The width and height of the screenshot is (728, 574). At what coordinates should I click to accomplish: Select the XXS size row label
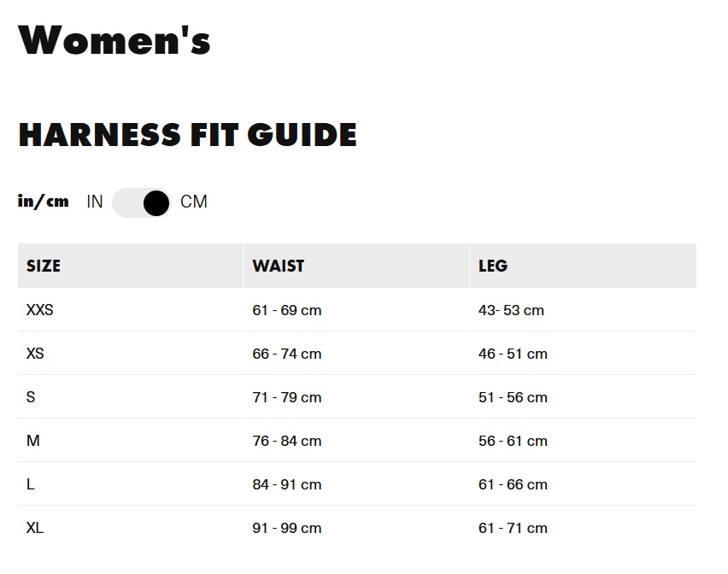(40, 310)
